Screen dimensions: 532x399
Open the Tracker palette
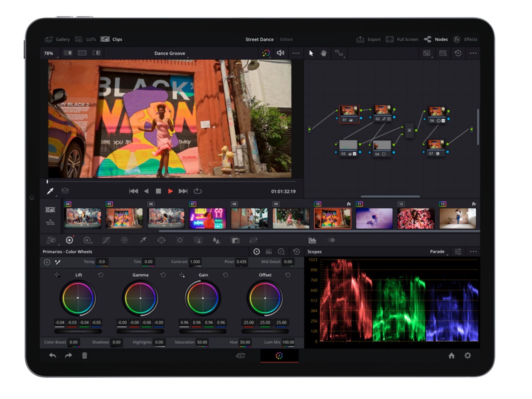180,240
